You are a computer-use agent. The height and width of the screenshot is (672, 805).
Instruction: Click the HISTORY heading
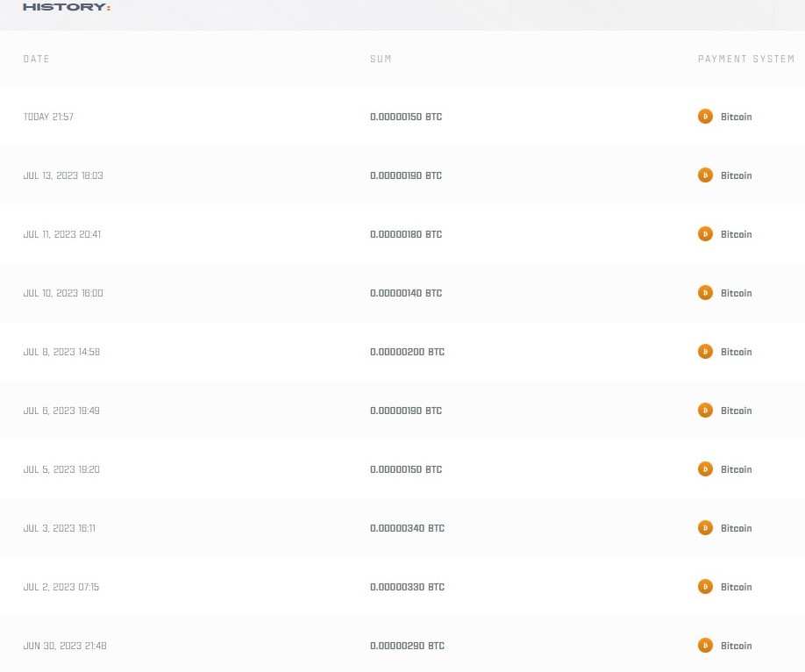[x=67, y=7]
